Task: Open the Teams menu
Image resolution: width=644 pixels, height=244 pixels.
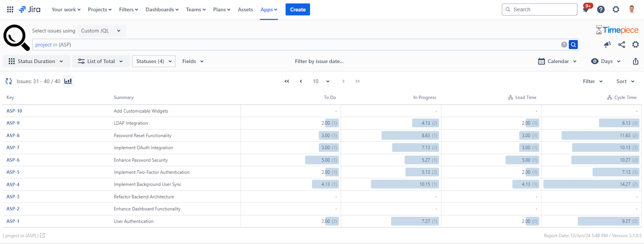Action: click(x=196, y=9)
